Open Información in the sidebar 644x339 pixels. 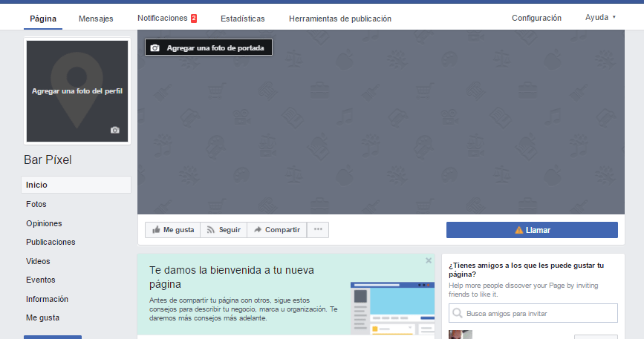coord(47,299)
